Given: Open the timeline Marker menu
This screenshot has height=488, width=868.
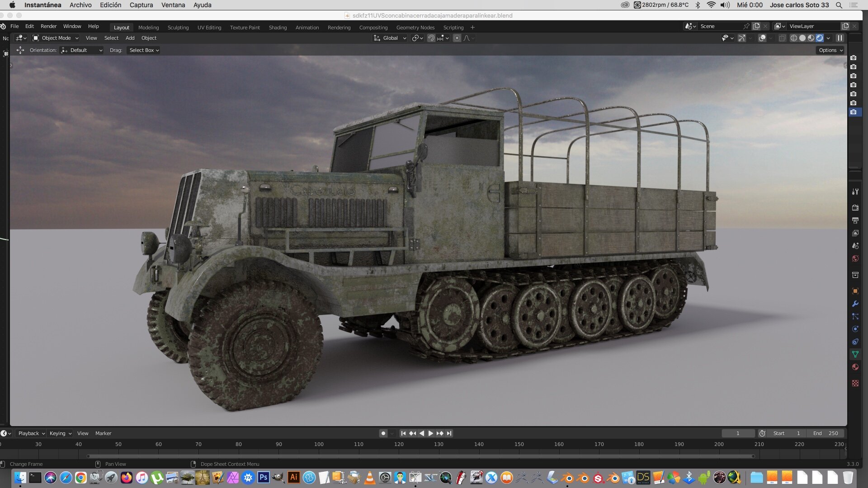Looking at the screenshot, I should click(103, 433).
